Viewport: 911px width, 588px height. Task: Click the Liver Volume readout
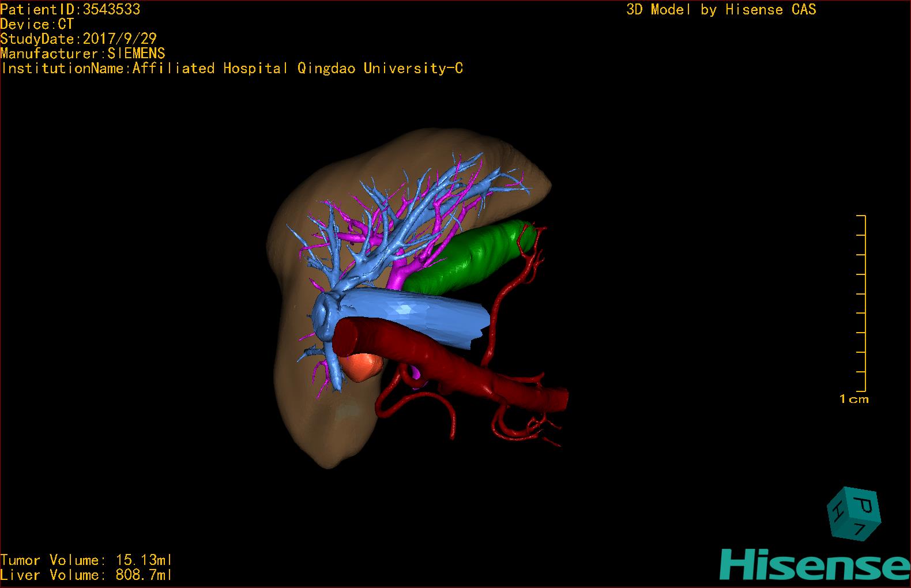click(x=86, y=575)
